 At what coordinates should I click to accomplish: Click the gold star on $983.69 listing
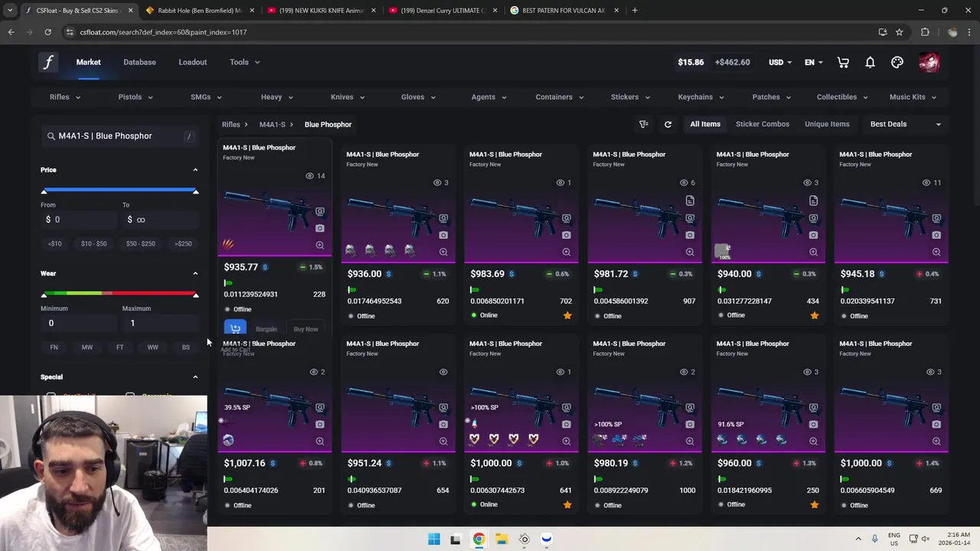(567, 315)
